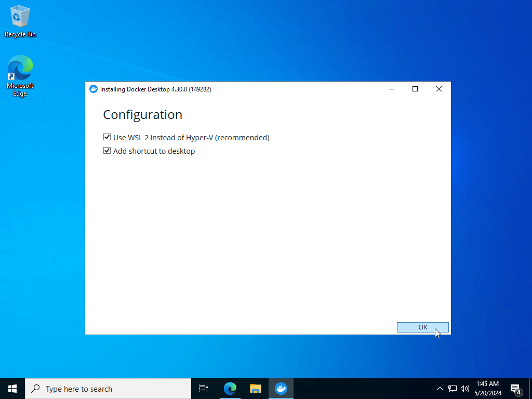Image resolution: width=532 pixels, height=399 pixels.
Task: Open Task View in taskbar
Action: point(204,389)
